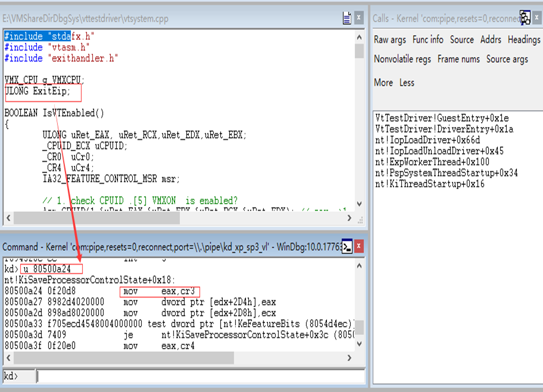Click the _CPUID_ECX uCPUID; line
Screen dimensions: 543x392
pyautogui.click(x=85, y=146)
